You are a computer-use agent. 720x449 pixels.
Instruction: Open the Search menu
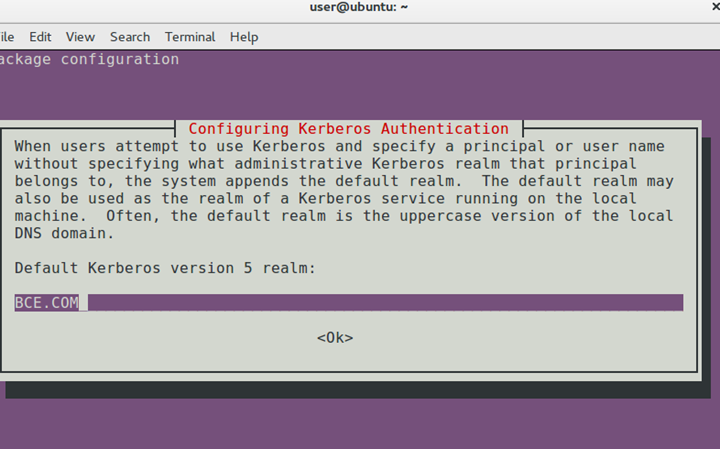130,37
